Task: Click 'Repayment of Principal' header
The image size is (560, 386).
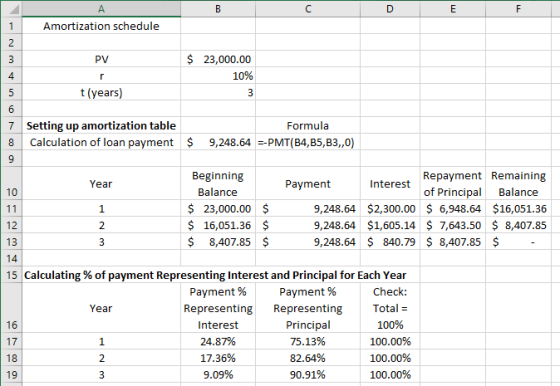Action: pos(453,184)
